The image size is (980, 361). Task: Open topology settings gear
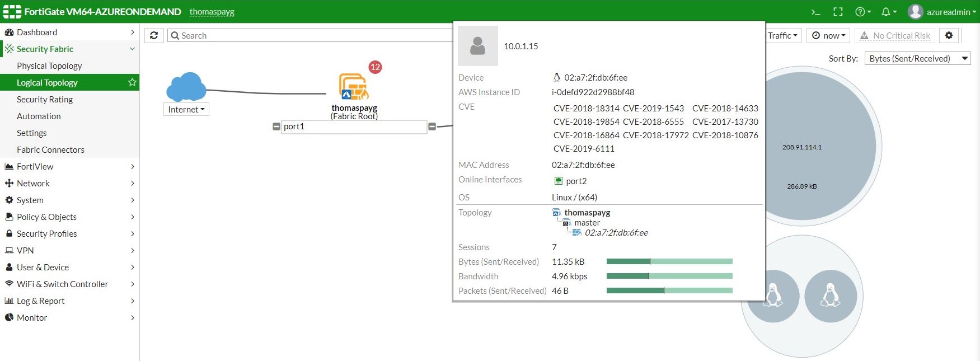[x=949, y=35]
